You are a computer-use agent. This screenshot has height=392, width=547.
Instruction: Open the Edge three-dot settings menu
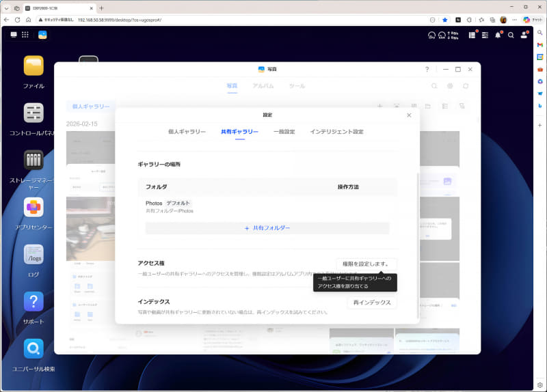(515, 20)
